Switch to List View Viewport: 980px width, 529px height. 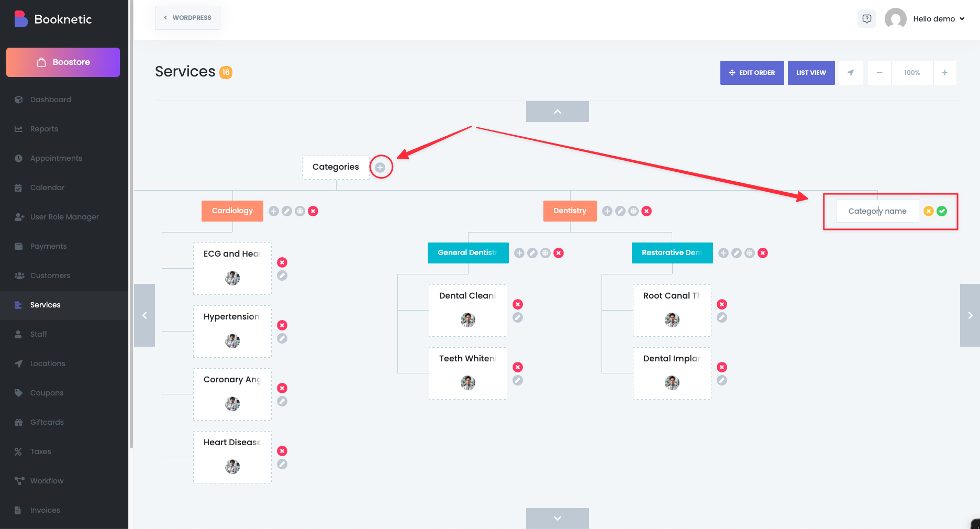pos(811,73)
